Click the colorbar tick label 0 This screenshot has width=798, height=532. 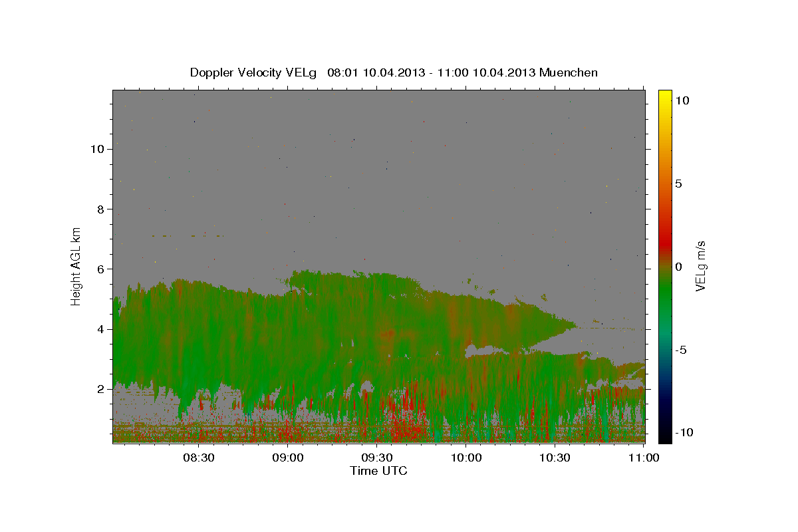(678, 267)
